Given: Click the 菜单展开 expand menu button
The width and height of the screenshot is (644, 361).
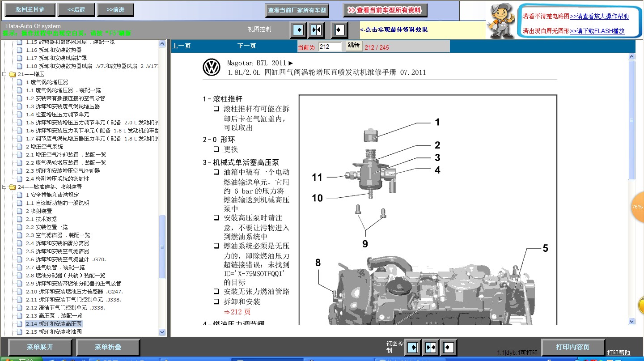Looking at the screenshot, I should [40, 347].
